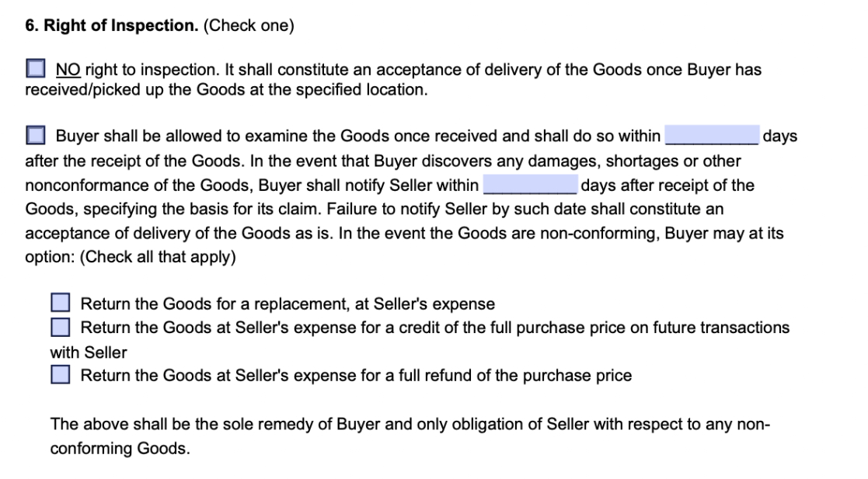Focus the days field after 'notify Seller within'
The width and height of the screenshot is (868, 479).
coord(530,184)
